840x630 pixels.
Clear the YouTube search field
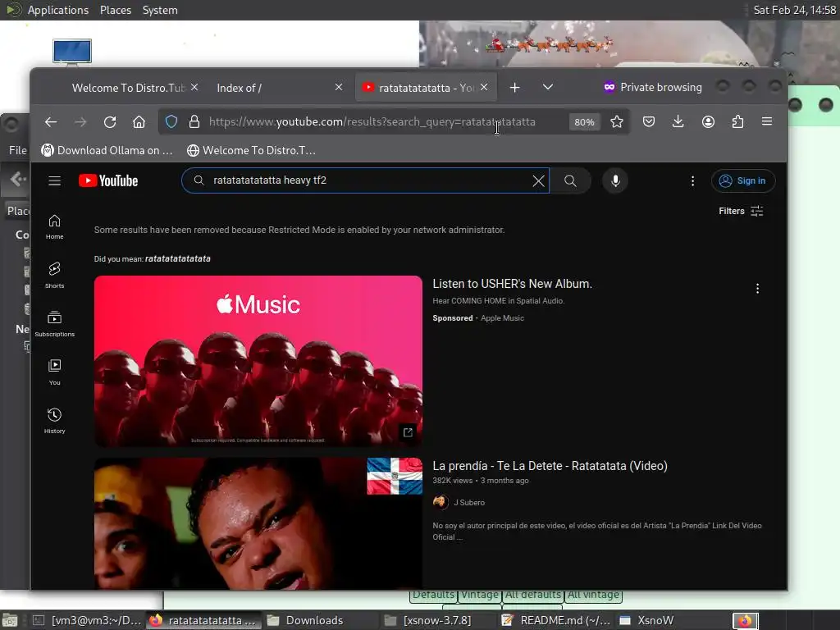538,181
